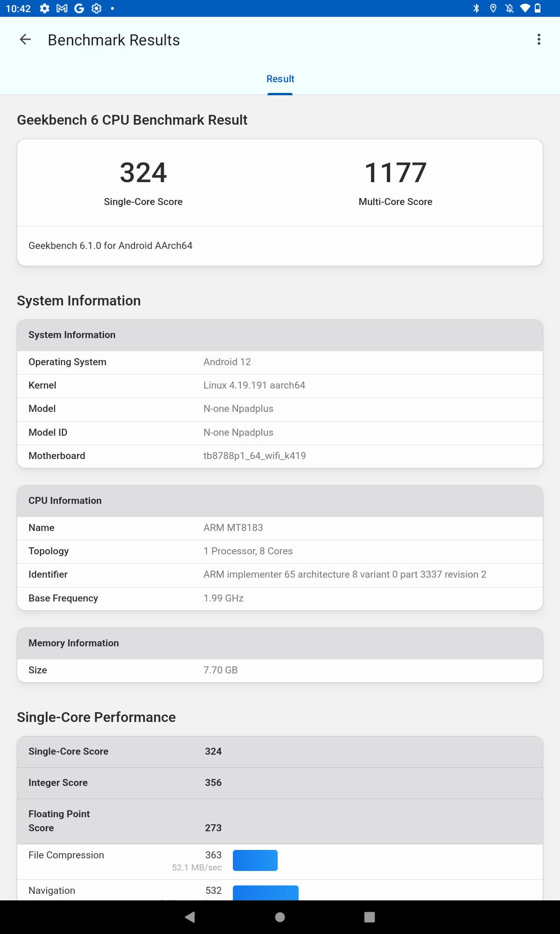Tap the Wi-Fi signal icon

525,8
